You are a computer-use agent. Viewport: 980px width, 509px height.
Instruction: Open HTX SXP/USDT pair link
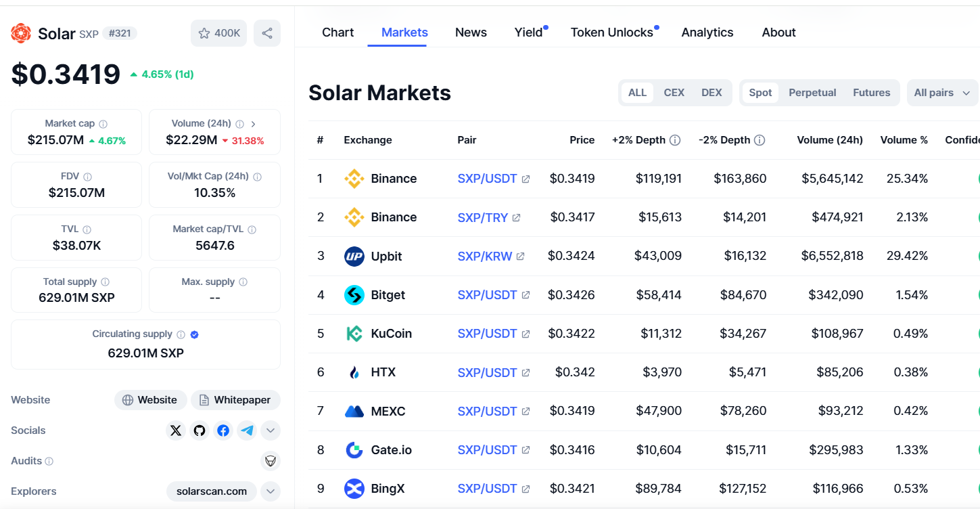coord(494,372)
